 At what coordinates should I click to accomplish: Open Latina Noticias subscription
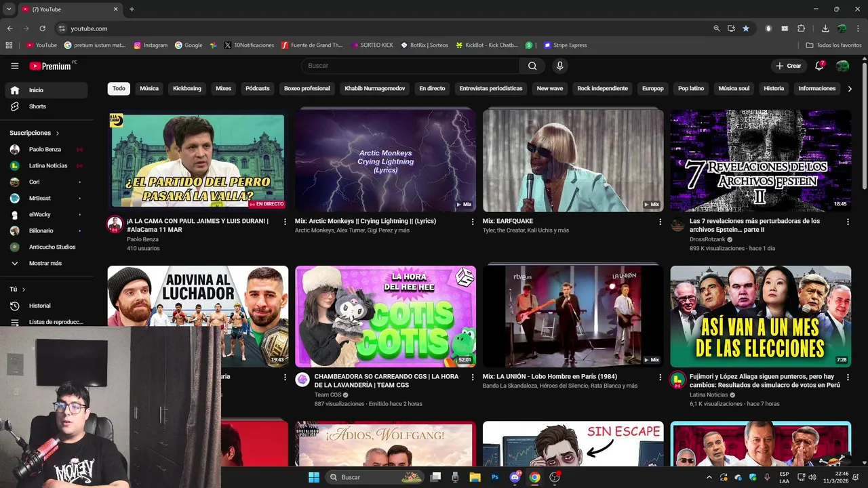tap(46, 165)
